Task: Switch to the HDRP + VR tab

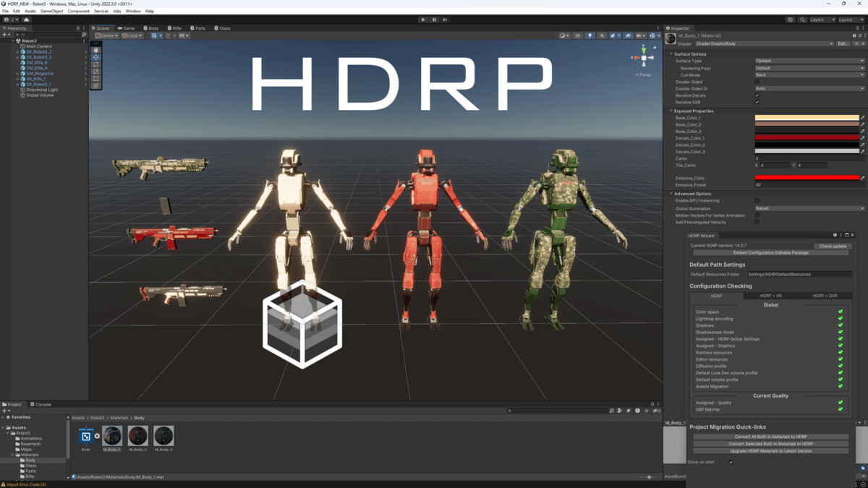Action: (x=770, y=296)
